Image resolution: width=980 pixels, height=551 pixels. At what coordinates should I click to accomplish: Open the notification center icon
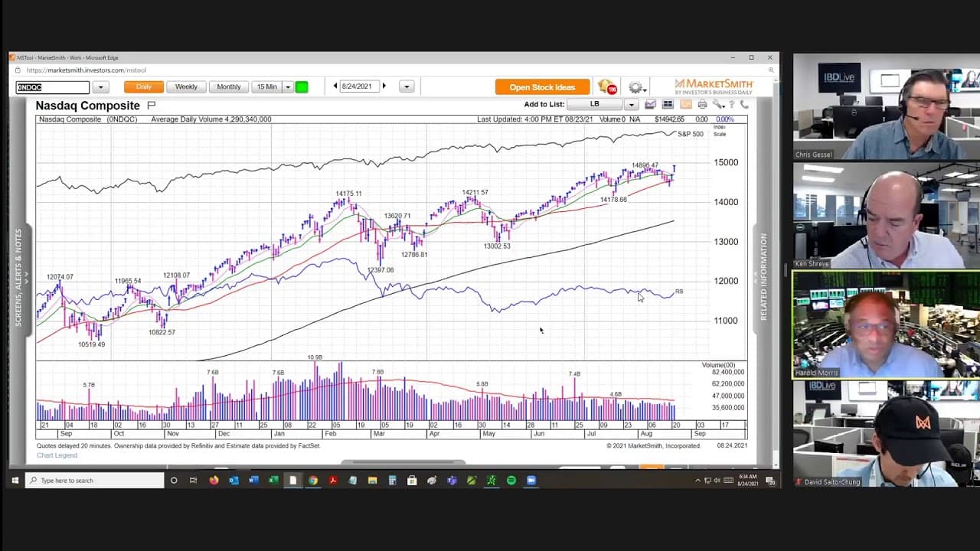(770, 481)
